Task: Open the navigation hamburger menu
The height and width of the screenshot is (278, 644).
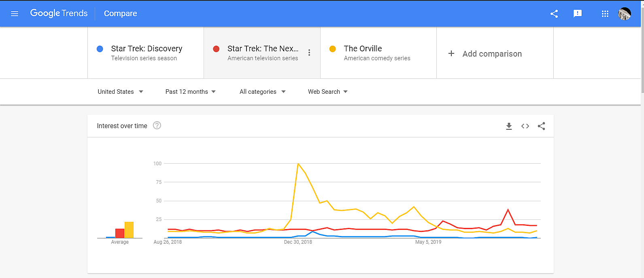Action: (x=15, y=13)
